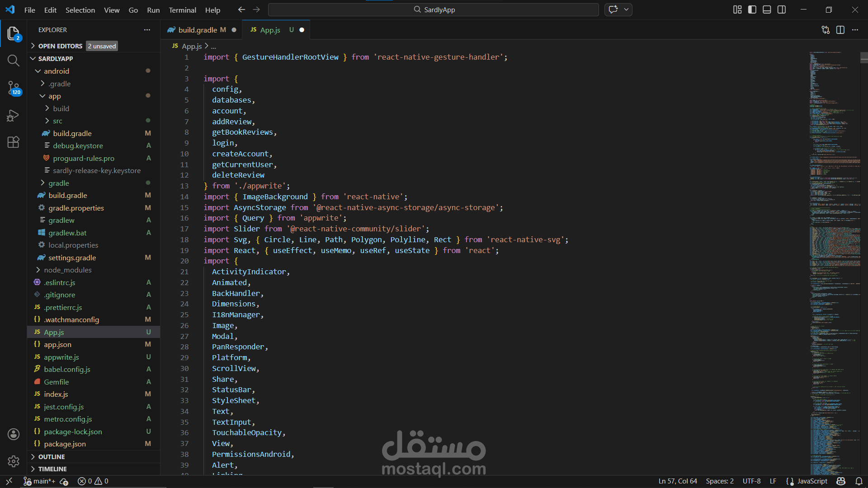This screenshot has width=868, height=488.
Task: Toggle the Primary Side Bar
Action: (752, 9)
